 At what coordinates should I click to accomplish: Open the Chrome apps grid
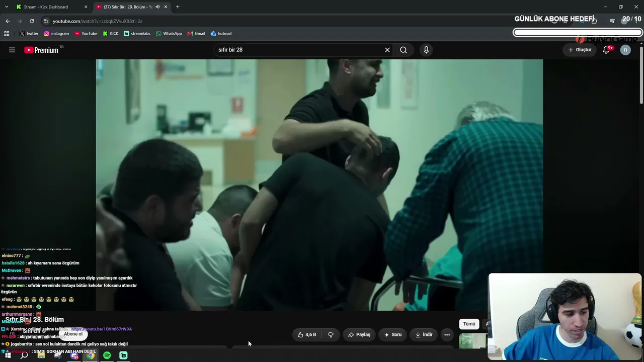[7, 34]
